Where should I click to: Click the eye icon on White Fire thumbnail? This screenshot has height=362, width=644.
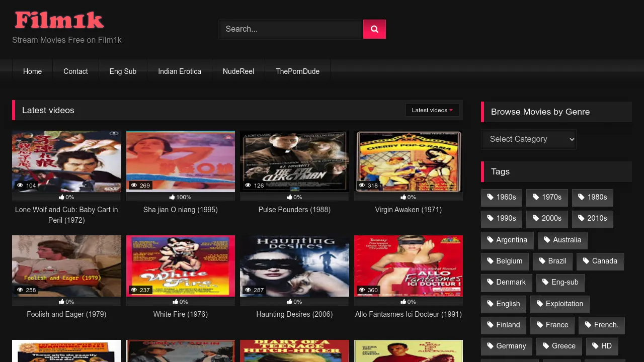tap(133, 290)
